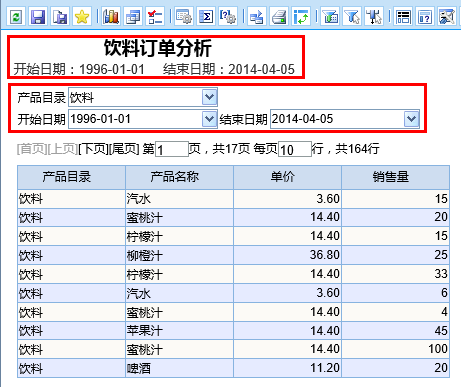461x387 pixels.
Task: Click the 产品名称 column header
Action: point(179,177)
